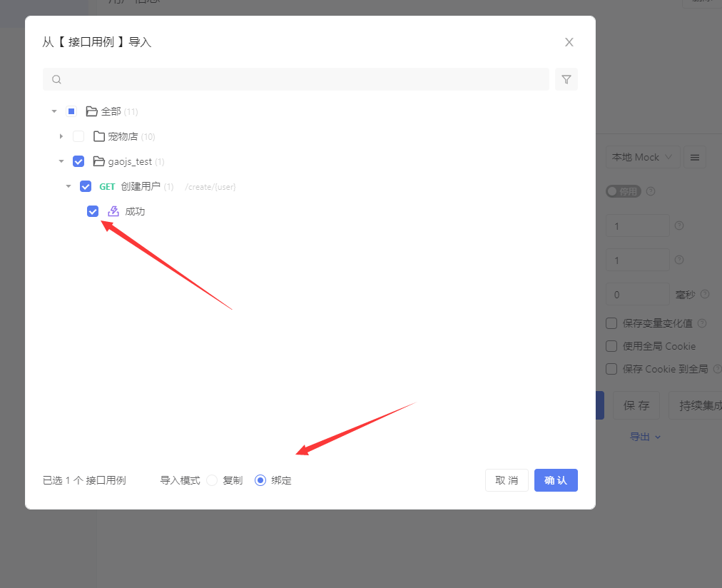Click the filter funnel icon
This screenshot has width=722, height=588.
tap(566, 79)
